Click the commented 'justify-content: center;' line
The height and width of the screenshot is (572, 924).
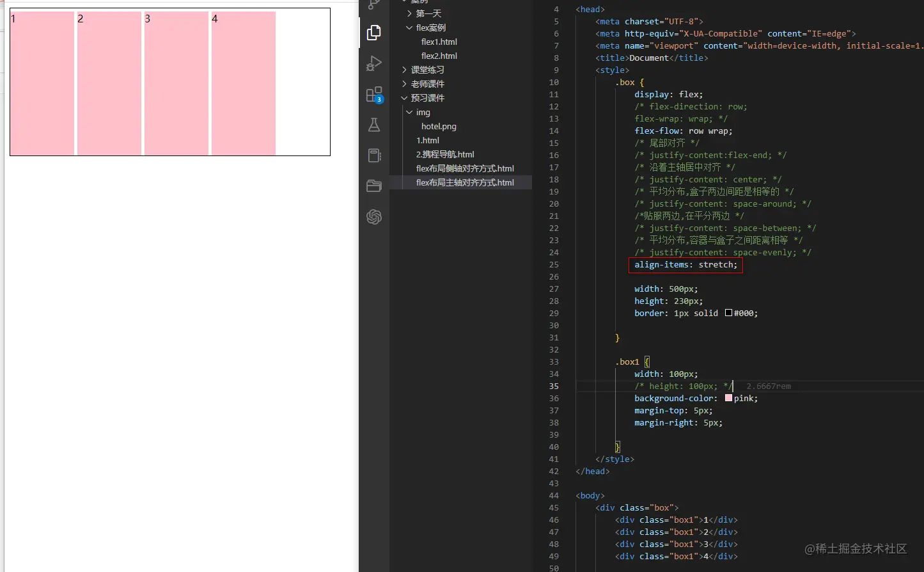708,179
